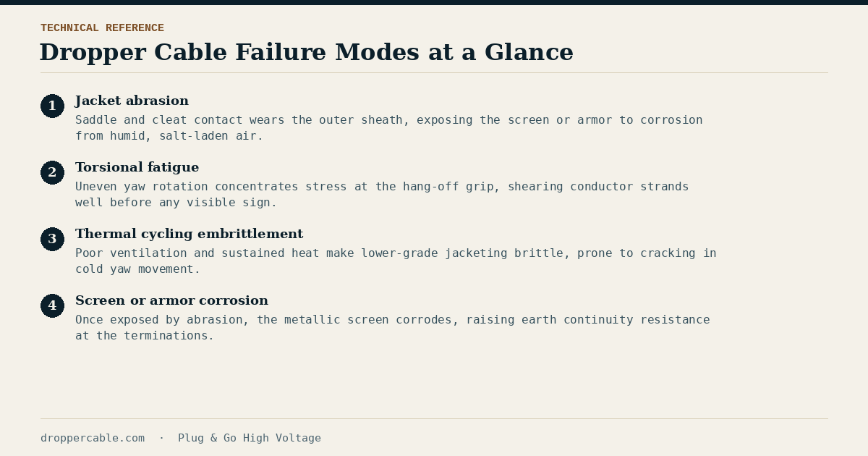Click the text 'well before any visible sign.'
This screenshot has width=868, height=456.
176,203
